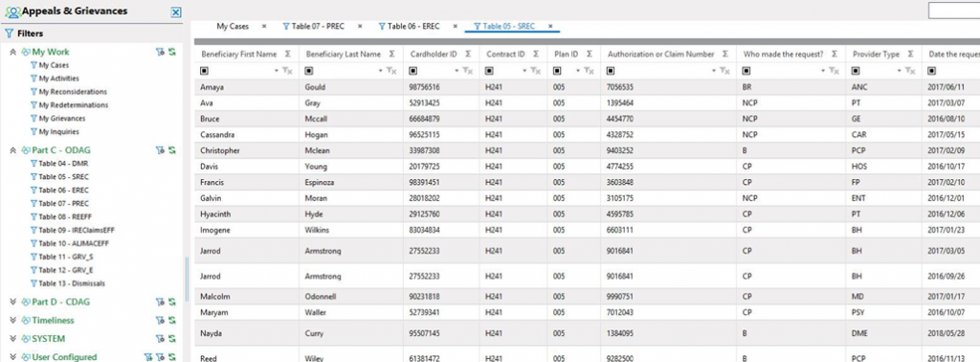Select the cell reading Cassandra

click(246, 134)
